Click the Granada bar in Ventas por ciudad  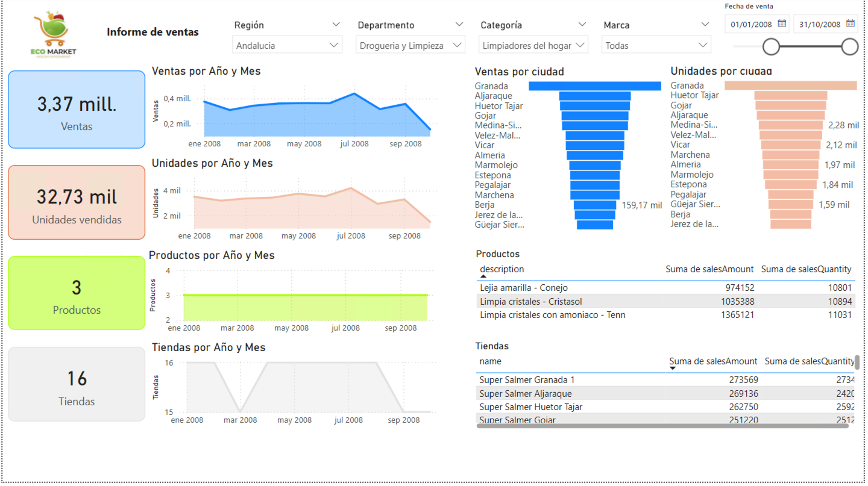(595, 86)
